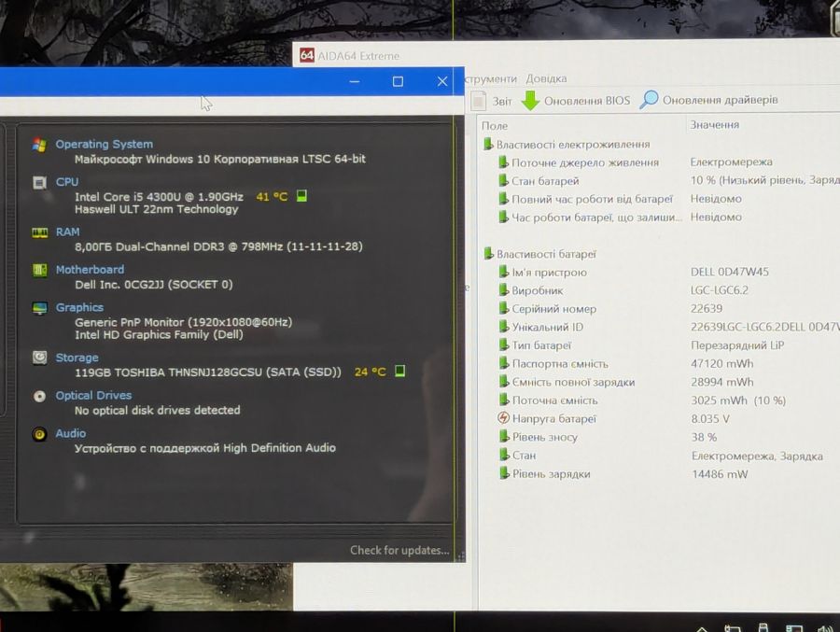Open the Motherboard section link

coord(90,270)
